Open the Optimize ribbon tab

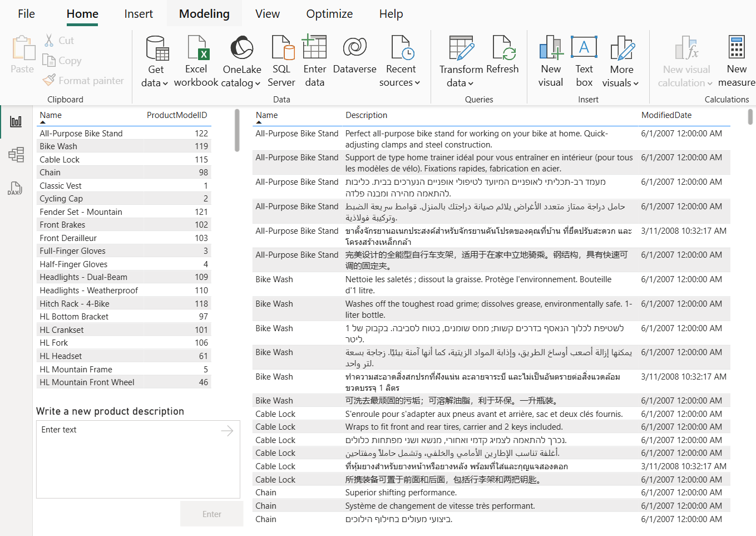(329, 13)
